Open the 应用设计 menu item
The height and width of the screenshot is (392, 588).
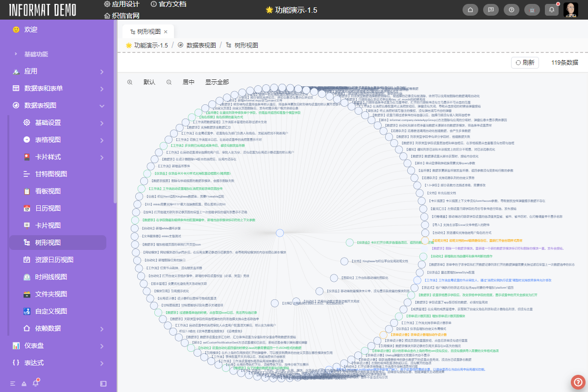tap(125, 4)
